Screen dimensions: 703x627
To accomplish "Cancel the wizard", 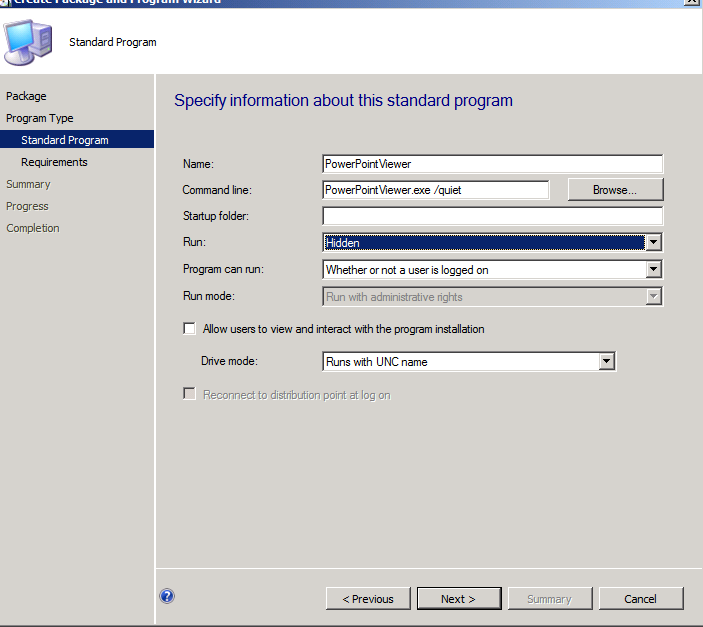I will click(x=641, y=599).
